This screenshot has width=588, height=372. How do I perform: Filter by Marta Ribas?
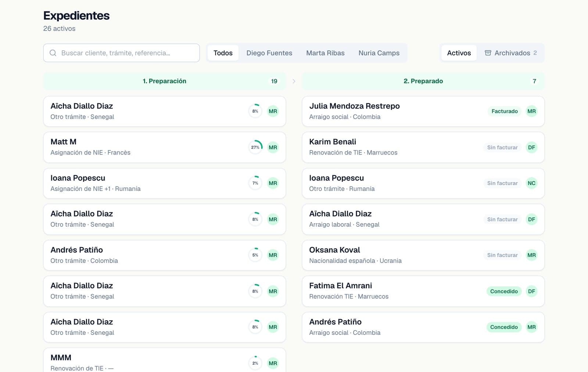(x=325, y=53)
